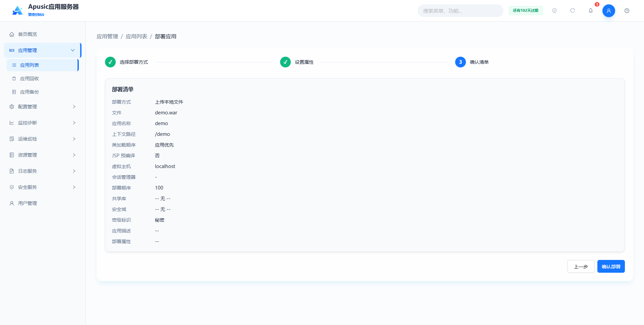The width and height of the screenshot is (644, 325).
Task: Click the chart icon beside 监控诊断
Action: 12,123
